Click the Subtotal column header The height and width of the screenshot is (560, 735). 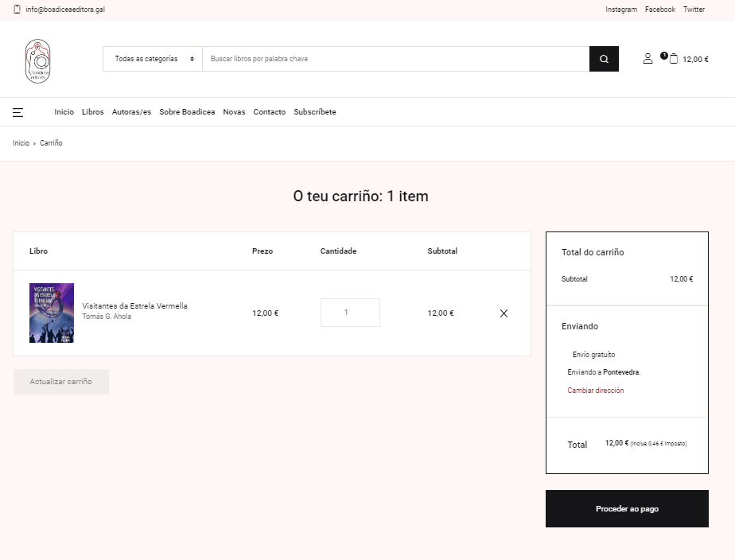(x=442, y=251)
